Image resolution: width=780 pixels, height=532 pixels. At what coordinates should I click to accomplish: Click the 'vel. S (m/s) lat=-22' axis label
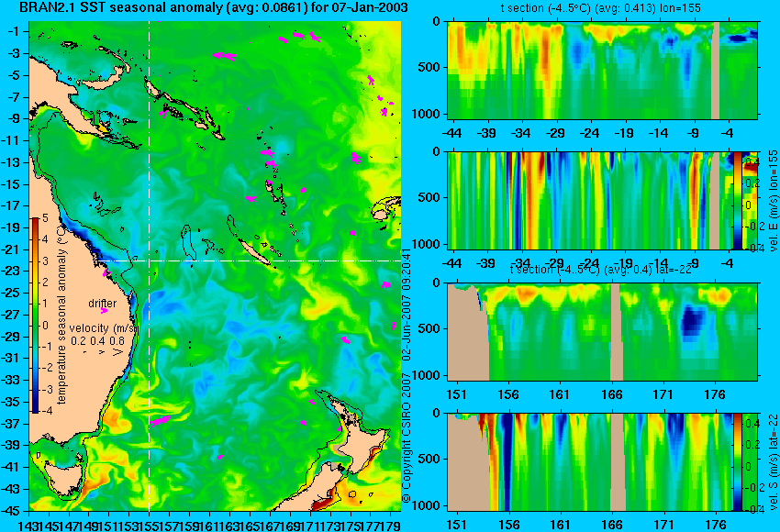[774, 462]
